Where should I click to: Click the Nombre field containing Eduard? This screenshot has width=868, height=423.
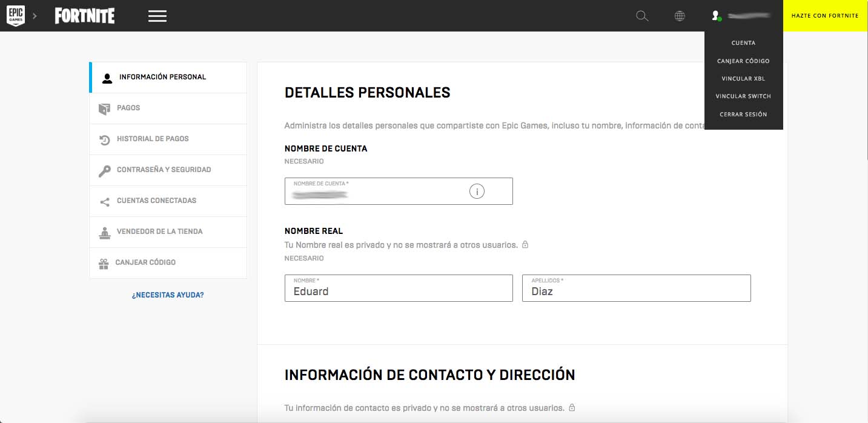pyautogui.click(x=399, y=288)
